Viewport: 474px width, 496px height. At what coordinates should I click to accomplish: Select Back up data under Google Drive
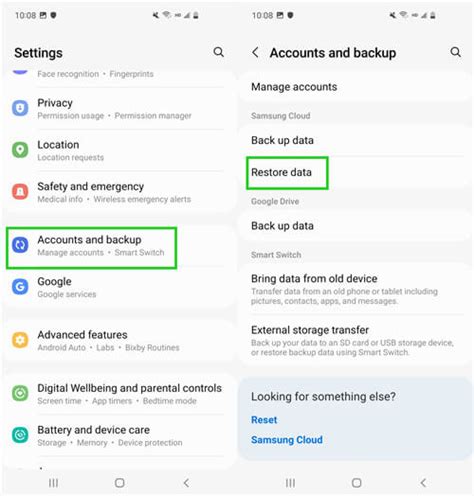(x=355, y=226)
